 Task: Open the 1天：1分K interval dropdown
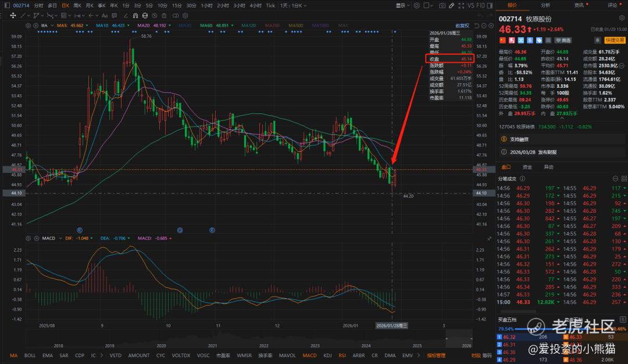[293, 6]
